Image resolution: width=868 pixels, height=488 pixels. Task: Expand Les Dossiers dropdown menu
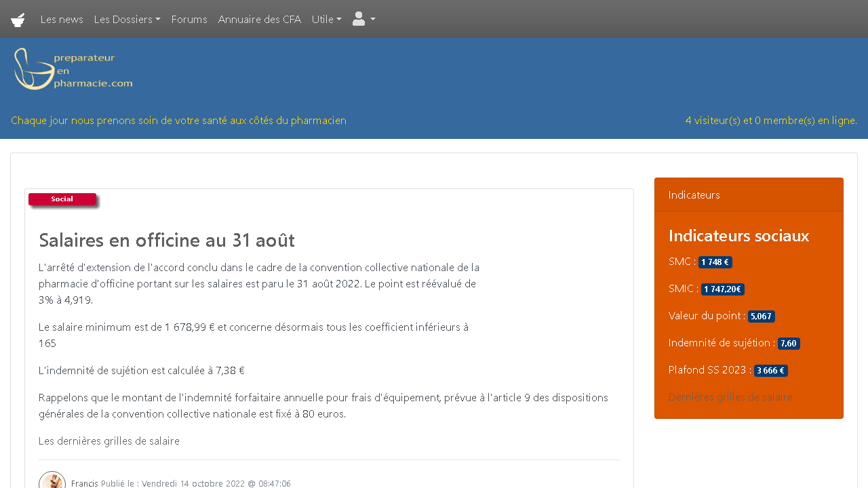coord(127,19)
